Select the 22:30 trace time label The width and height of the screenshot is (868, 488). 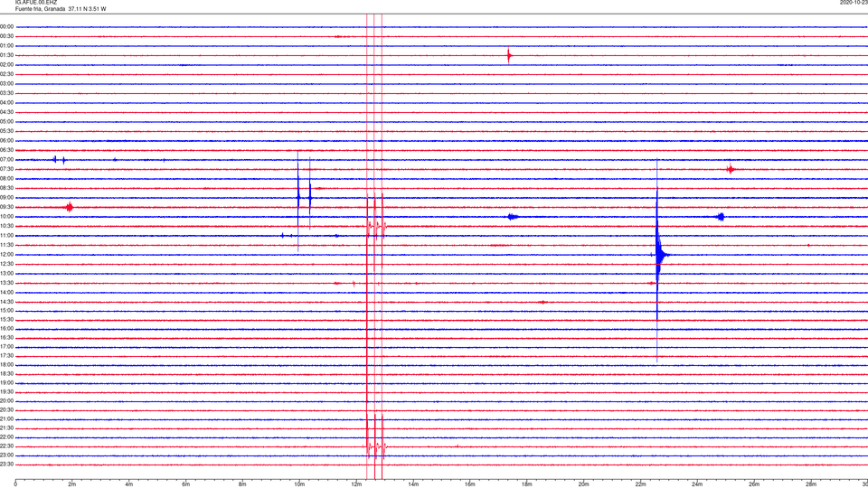coord(6,446)
